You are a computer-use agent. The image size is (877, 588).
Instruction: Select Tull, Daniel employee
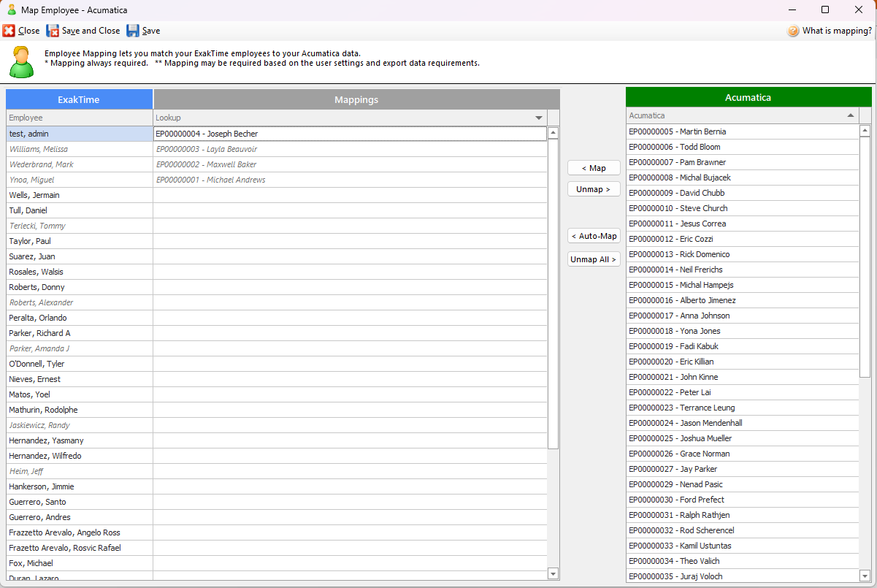80,210
